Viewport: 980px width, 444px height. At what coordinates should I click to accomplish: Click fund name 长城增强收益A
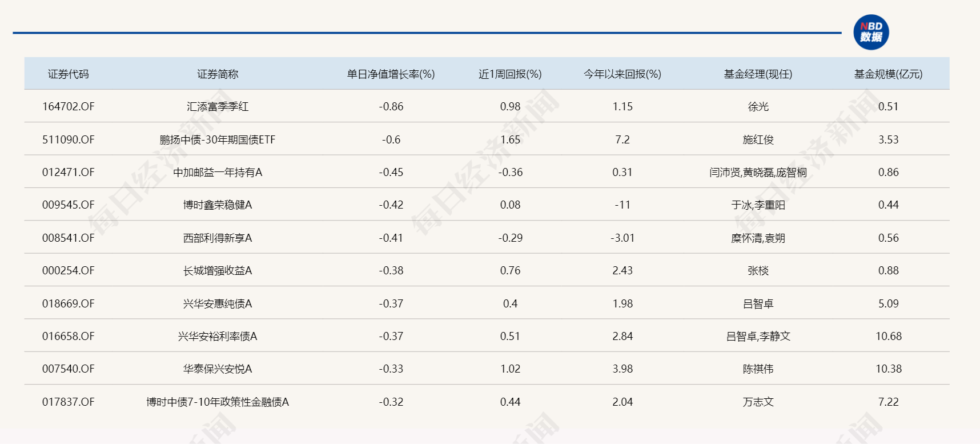[x=218, y=270]
